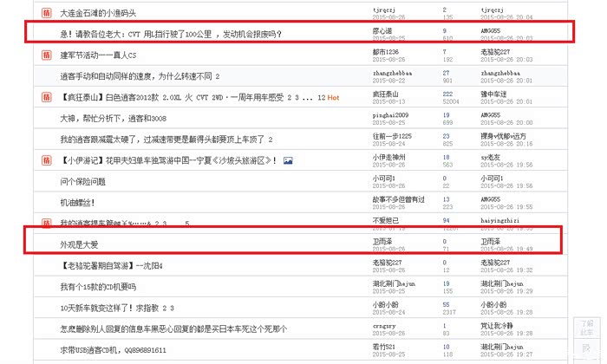Open last poster sy老友's profile

click(490, 157)
